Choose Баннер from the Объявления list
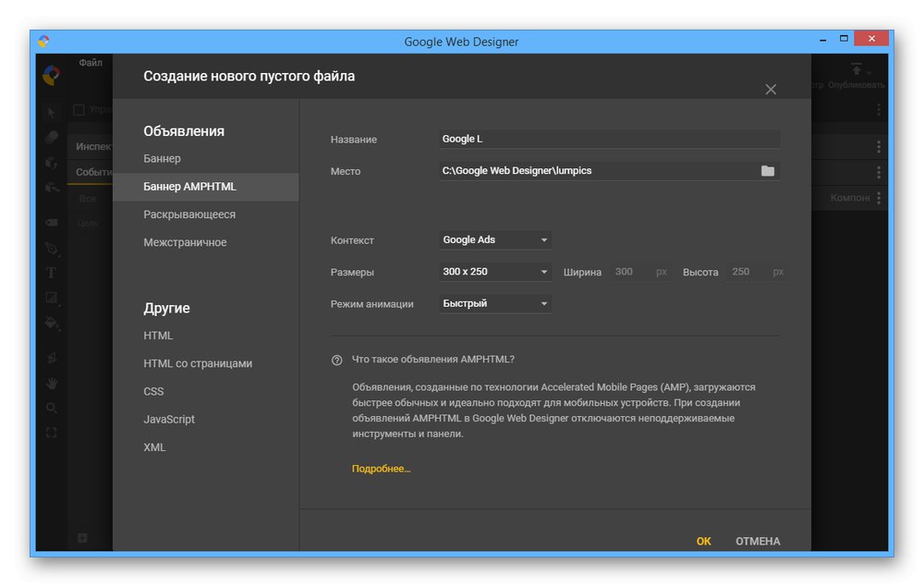 point(163,159)
